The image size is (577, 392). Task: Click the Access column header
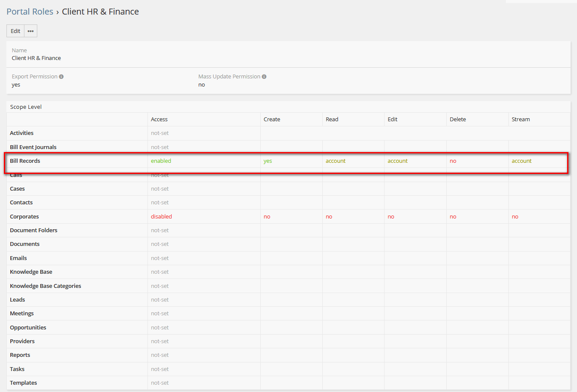159,120
